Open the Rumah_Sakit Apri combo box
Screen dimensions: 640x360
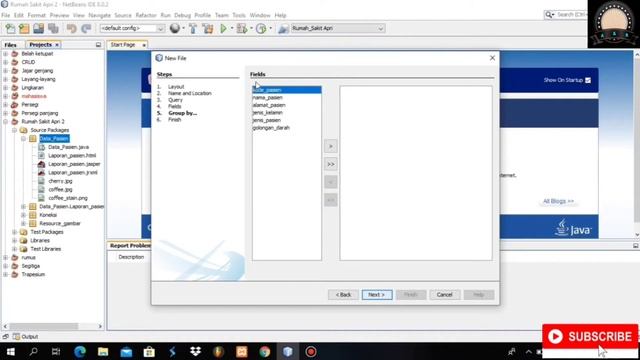[337, 28]
